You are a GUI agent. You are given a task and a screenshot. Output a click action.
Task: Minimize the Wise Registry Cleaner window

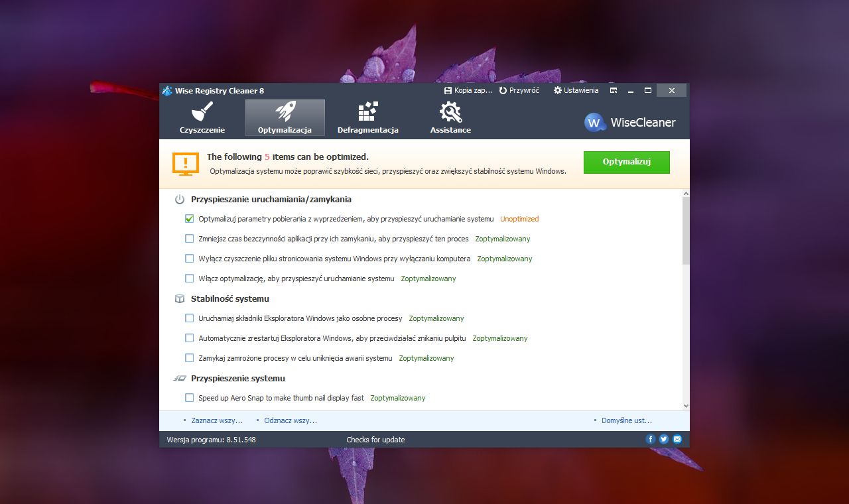[x=631, y=90]
